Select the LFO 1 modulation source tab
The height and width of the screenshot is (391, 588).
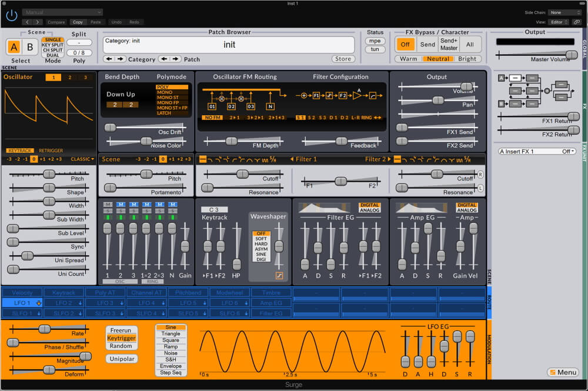tap(22, 303)
